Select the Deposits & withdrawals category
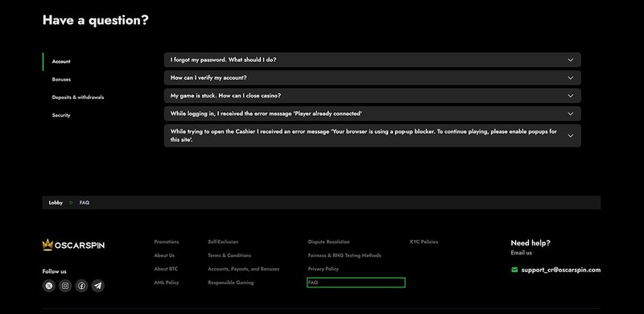This screenshot has width=644, height=314. click(78, 97)
